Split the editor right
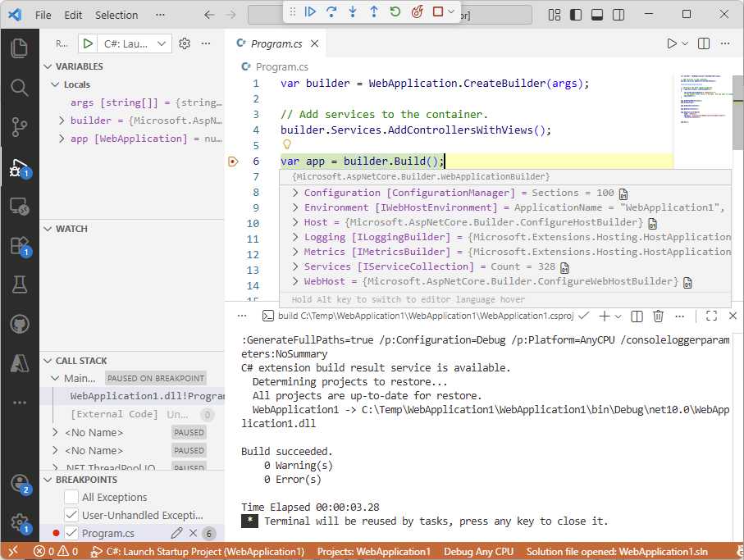Viewport: 744px width, 560px height. click(x=704, y=43)
